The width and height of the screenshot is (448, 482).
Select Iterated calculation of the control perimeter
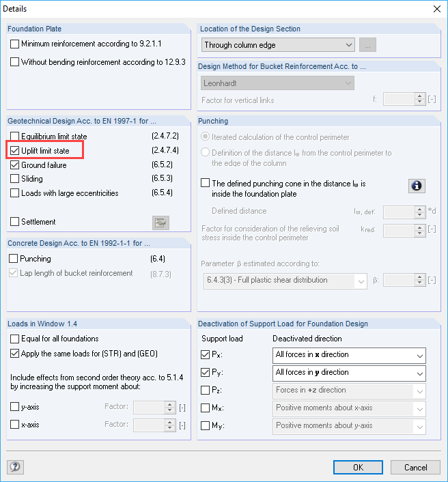pyautogui.click(x=205, y=137)
